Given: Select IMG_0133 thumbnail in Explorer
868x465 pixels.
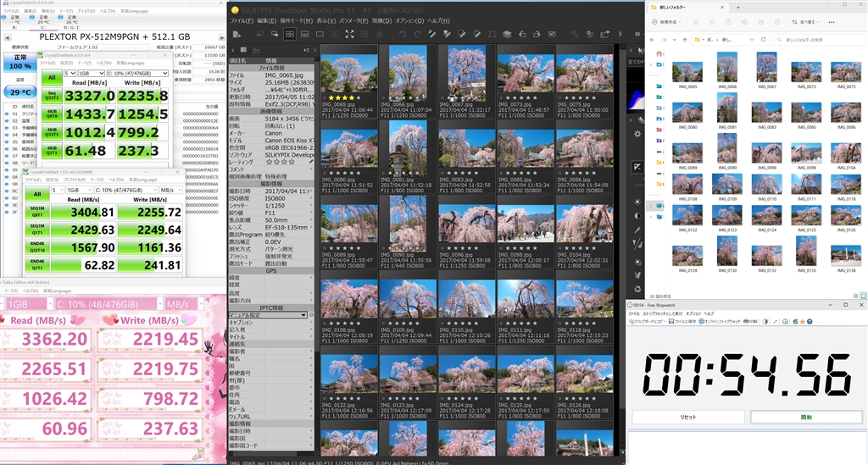Looking at the screenshot, I should pyautogui.click(x=806, y=251).
